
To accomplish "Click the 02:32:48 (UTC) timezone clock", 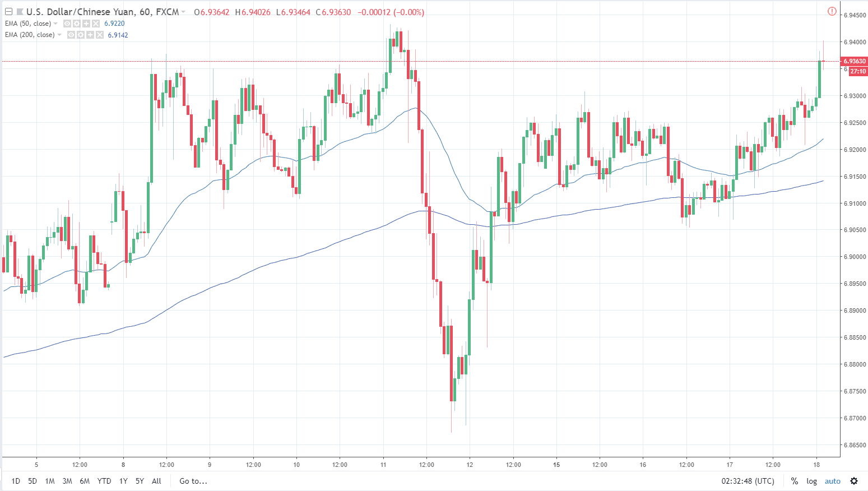I will point(748,481).
